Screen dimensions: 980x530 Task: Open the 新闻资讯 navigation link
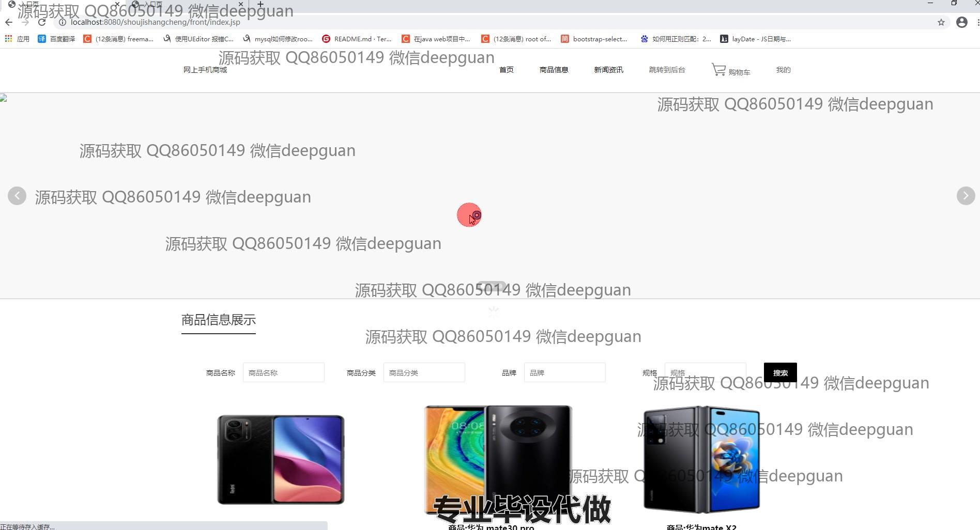pyautogui.click(x=608, y=70)
